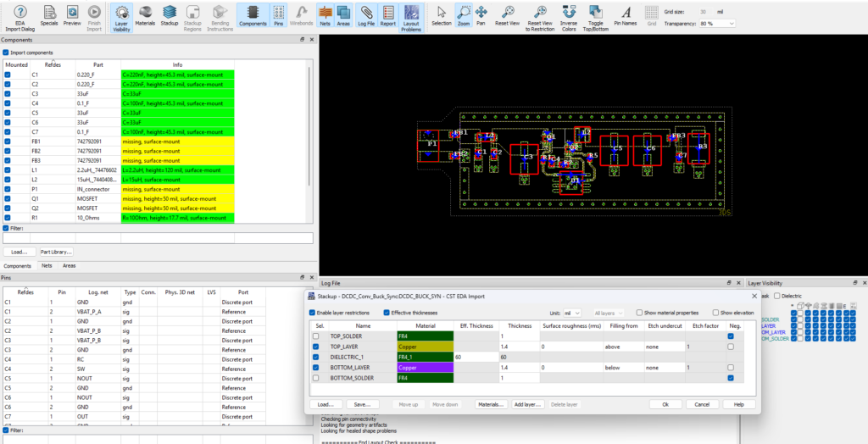Uncheck Enable layer restrictions
The height and width of the screenshot is (444, 868).
tap(312, 313)
